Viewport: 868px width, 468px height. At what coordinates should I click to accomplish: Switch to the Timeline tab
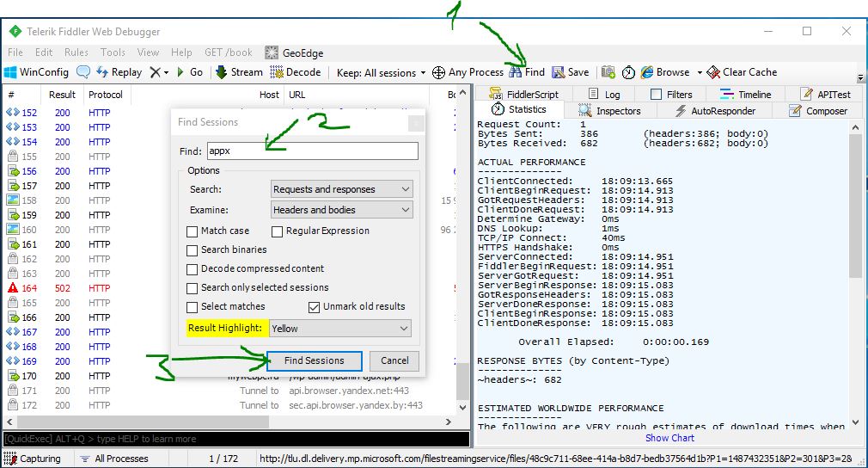click(746, 94)
